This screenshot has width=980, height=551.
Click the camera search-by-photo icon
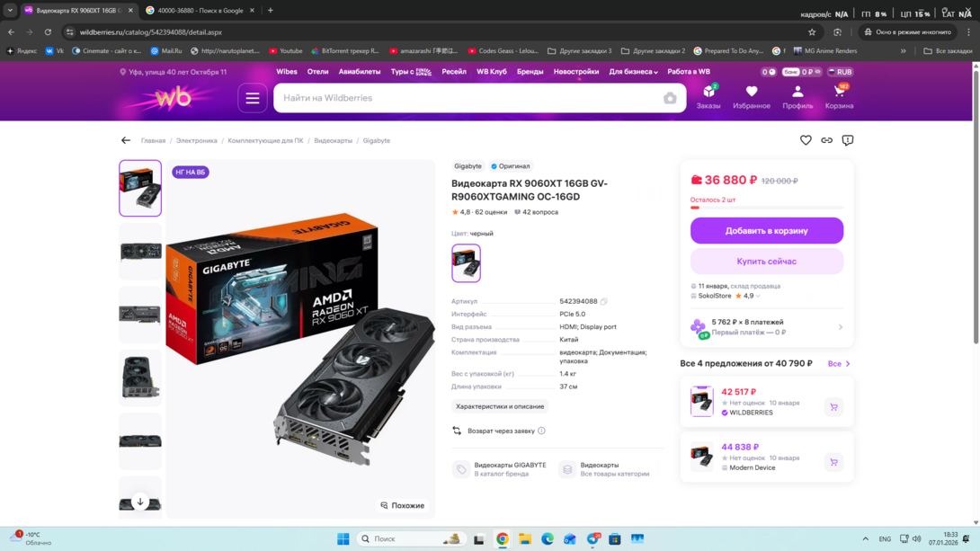pyautogui.click(x=670, y=98)
